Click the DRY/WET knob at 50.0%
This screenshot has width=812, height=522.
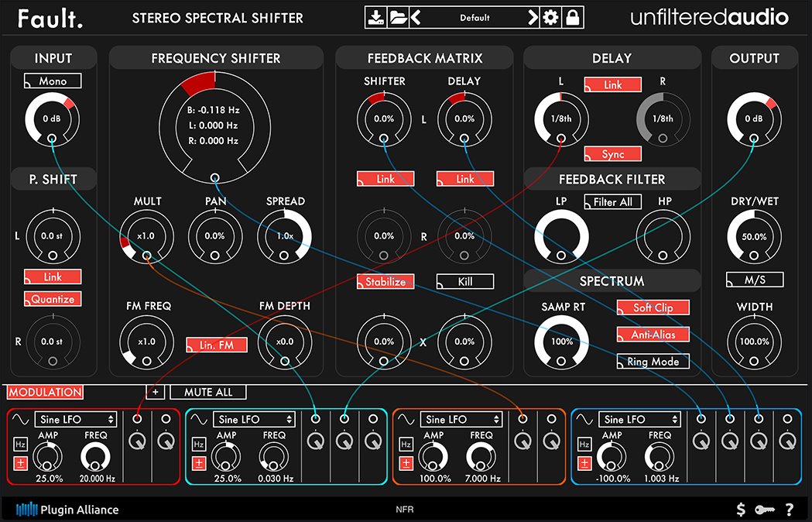click(x=754, y=237)
